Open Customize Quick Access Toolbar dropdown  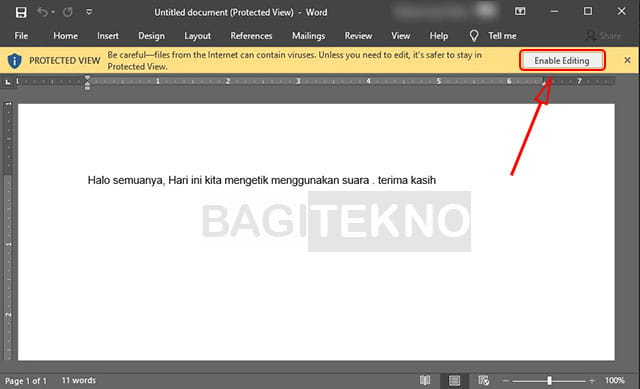pyautogui.click(x=89, y=12)
